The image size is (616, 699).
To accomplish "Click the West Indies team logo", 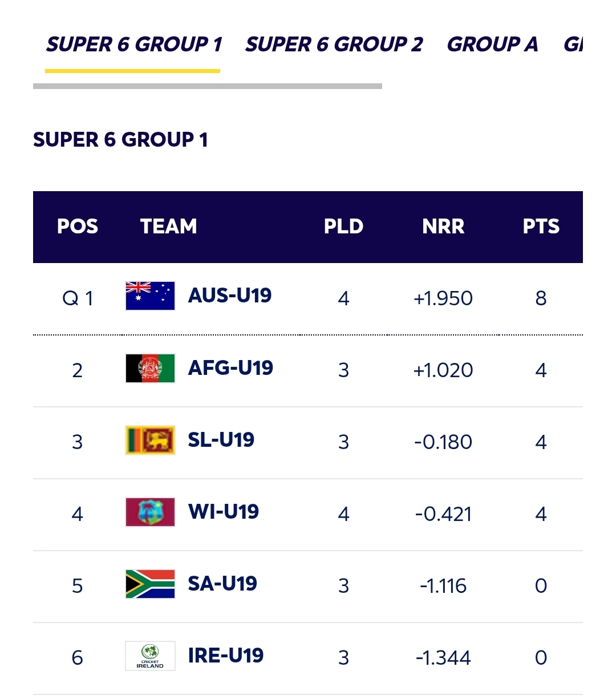I will [150, 512].
